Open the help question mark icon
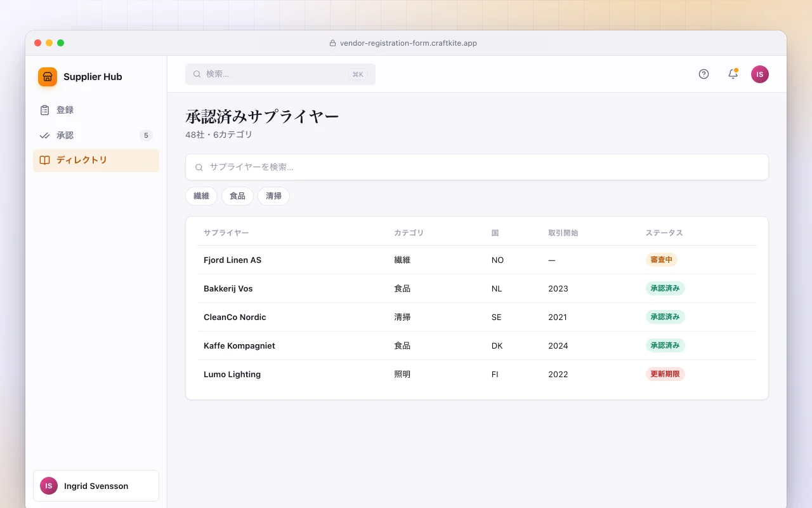 [704, 74]
